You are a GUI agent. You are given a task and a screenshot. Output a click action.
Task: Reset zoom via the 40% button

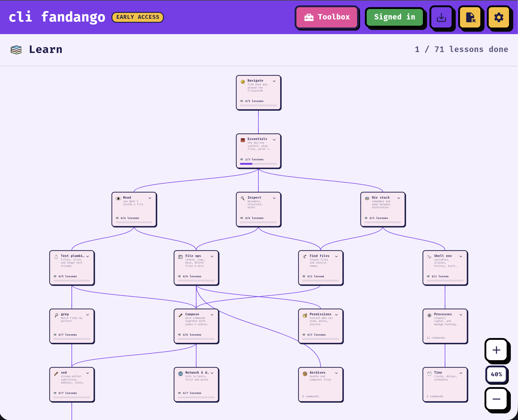(x=496, y=375)
